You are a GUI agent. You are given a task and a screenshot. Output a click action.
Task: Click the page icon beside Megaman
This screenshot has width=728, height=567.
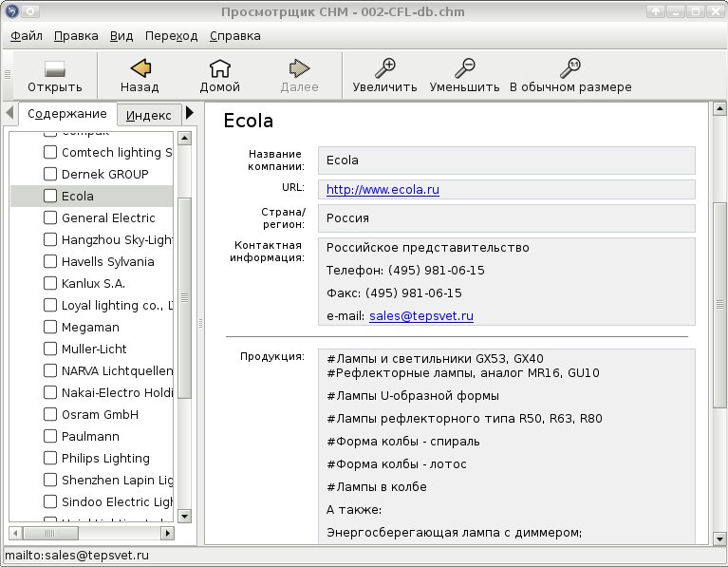tap(50, 327)
